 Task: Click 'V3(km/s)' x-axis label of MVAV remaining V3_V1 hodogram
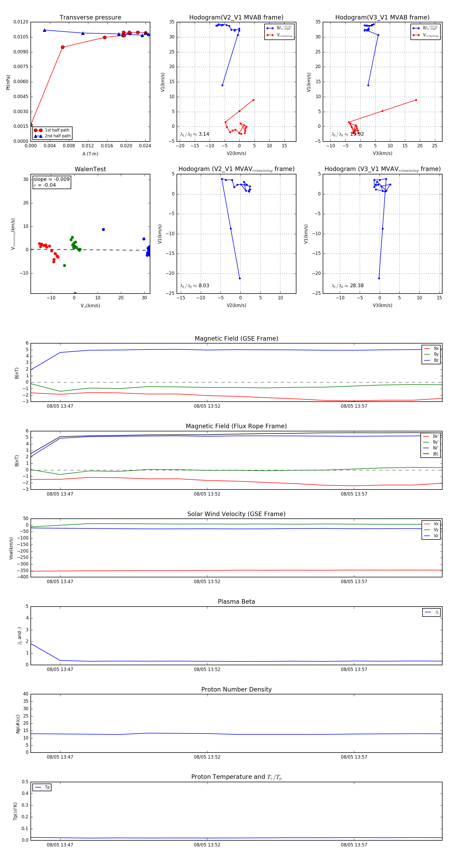(382, 305)
